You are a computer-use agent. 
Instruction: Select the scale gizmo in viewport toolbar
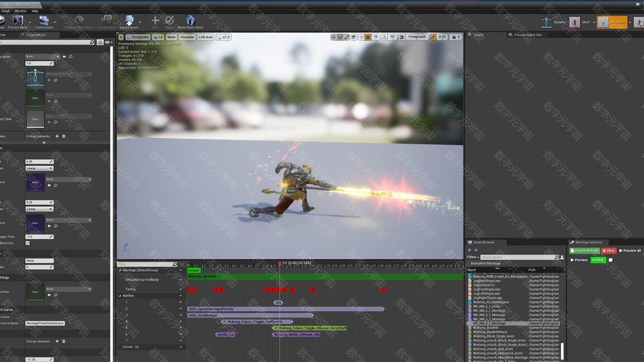[x=347, y=37]
